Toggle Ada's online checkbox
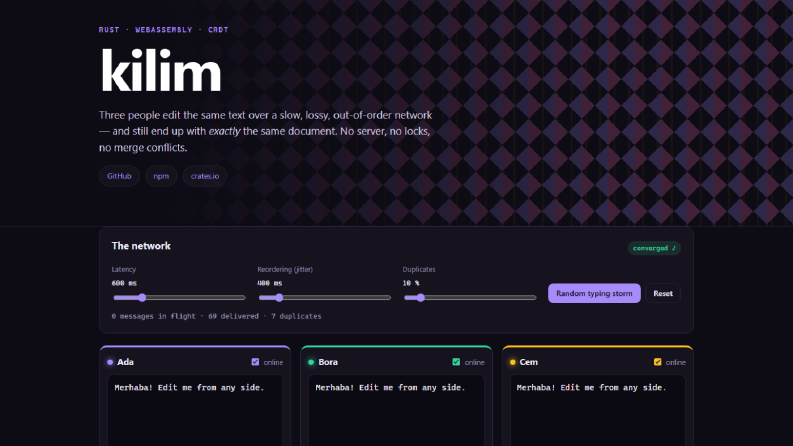The image size is (793, 446). pos(255,362)
